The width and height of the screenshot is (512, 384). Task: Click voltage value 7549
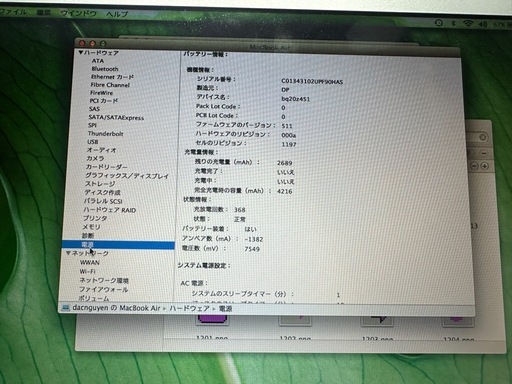(x=252, y=249)
